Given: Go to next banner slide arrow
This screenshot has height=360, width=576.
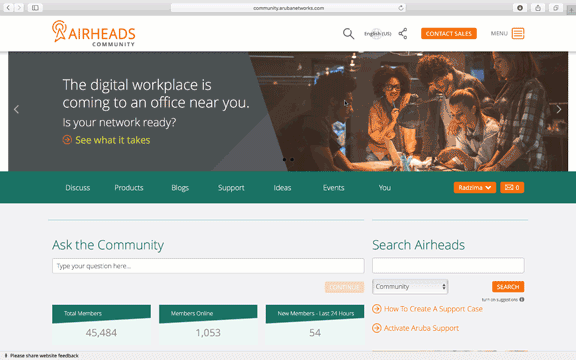Looking at the screenshot, I should point(559,109).
